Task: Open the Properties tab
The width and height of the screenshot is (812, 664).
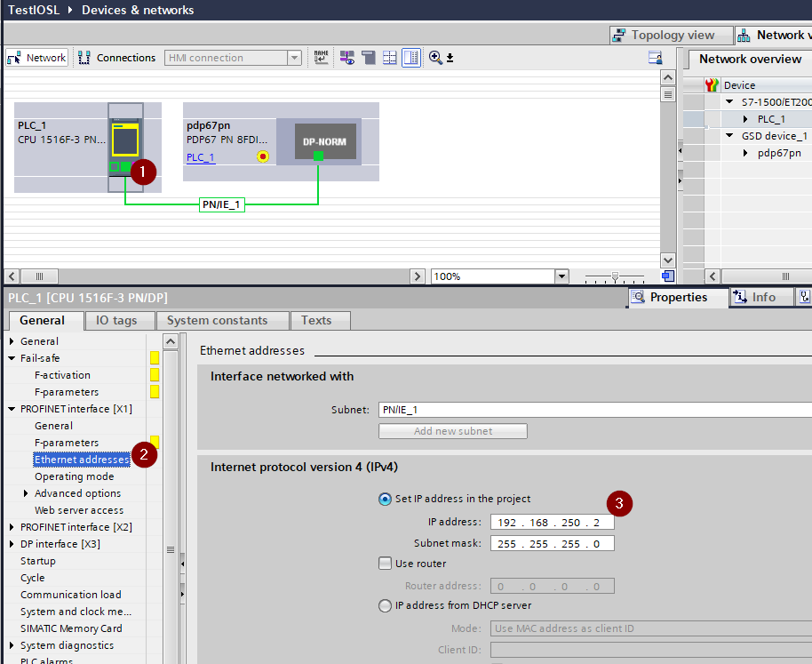Action: click(x=679, y=297)
